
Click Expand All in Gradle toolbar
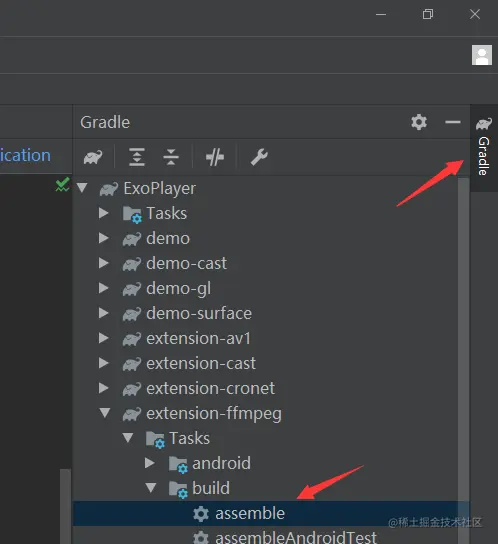click(x=137, y=157)
